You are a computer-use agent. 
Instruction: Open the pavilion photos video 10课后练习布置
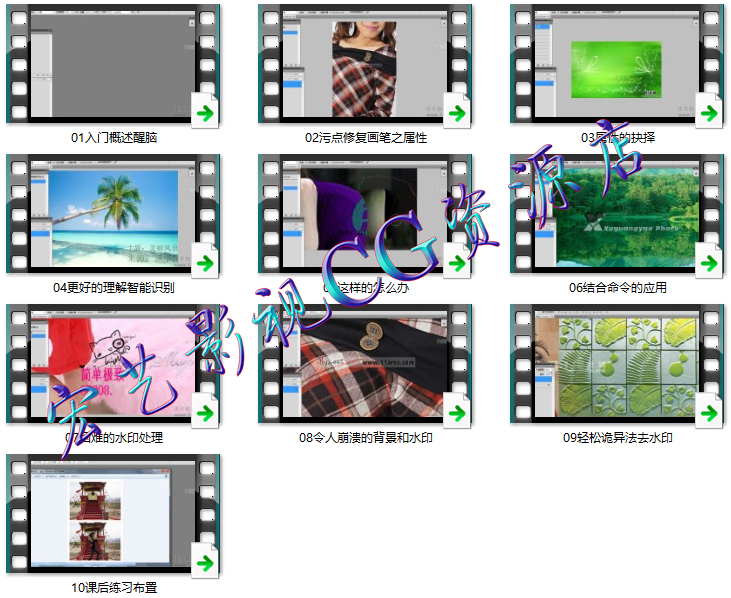113,514
